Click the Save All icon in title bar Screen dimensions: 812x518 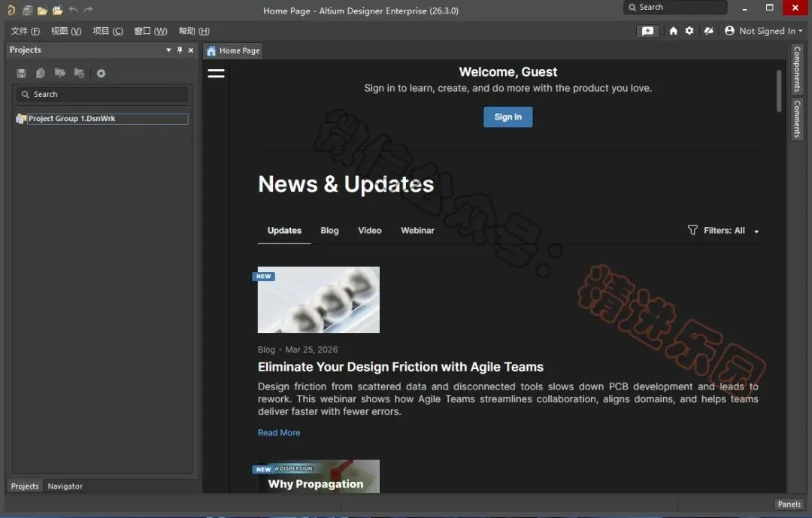tap(28, 10)
